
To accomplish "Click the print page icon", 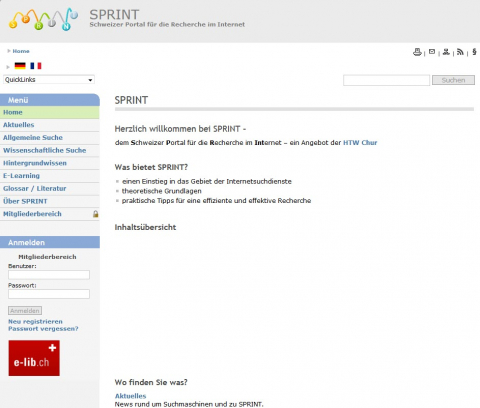I will tap(417, 52).
